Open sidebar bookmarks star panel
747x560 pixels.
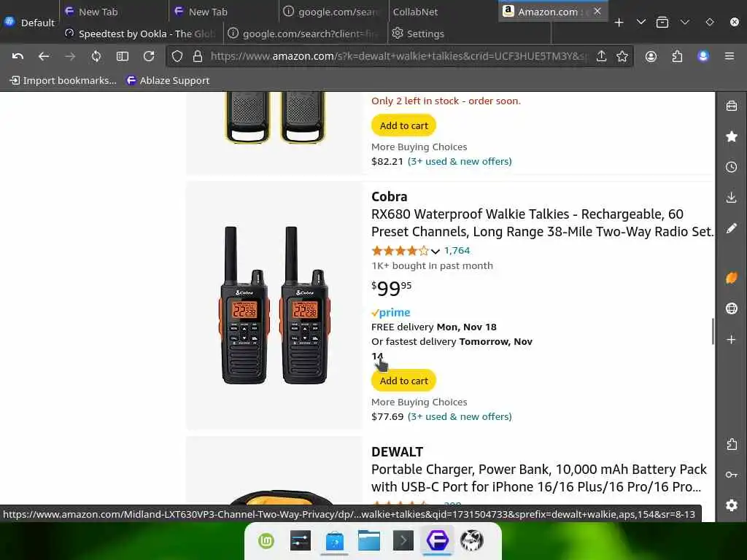[731, 136]
